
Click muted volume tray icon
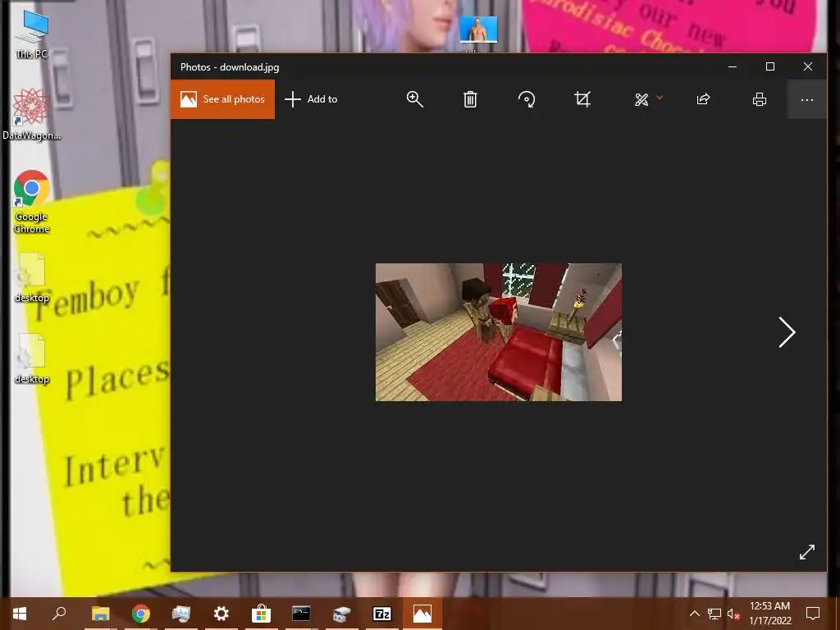733,614
